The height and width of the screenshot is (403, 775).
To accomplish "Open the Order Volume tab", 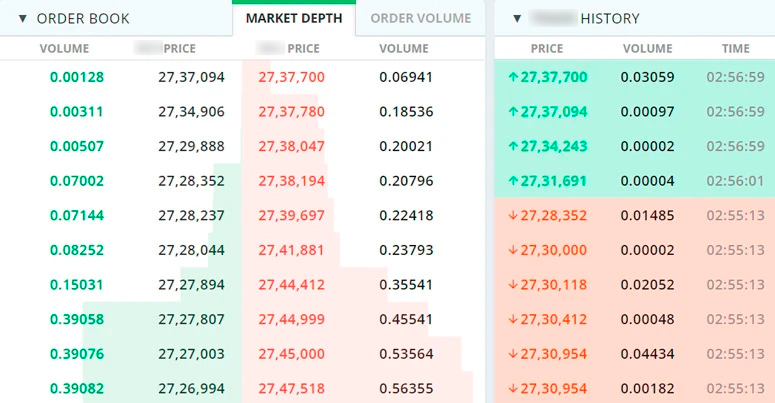I will click(420, 19).
